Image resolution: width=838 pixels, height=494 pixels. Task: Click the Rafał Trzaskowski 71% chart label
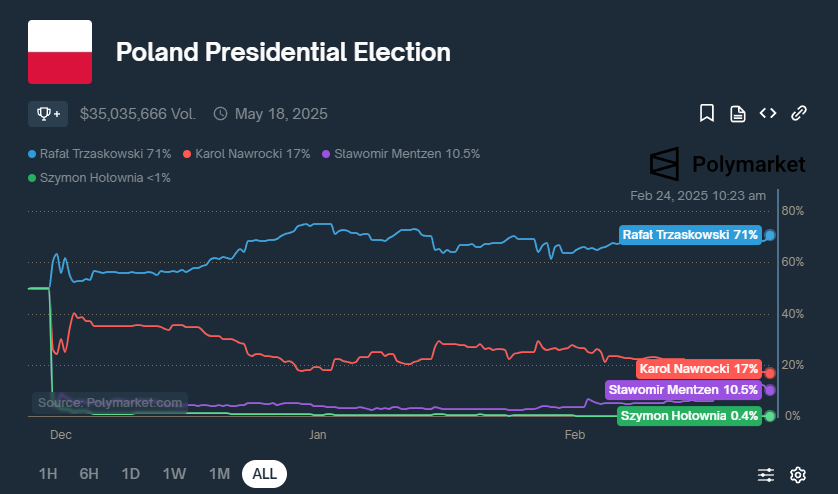click(x=689, y=235)
